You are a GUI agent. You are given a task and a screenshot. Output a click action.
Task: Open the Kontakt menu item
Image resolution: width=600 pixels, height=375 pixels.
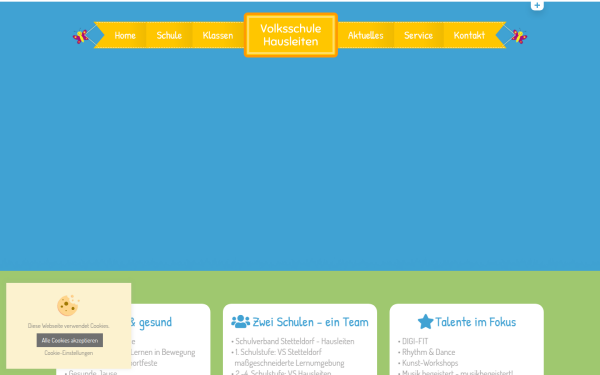click(469, 35)
